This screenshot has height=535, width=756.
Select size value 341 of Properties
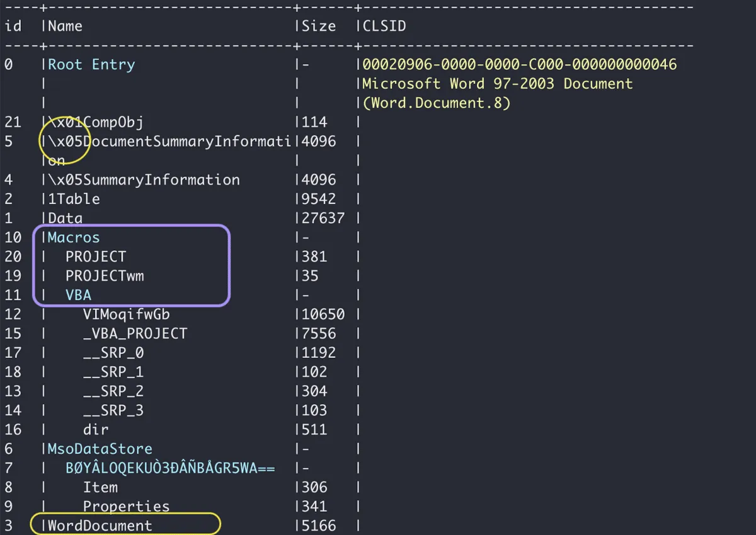[x=314, y=507]
